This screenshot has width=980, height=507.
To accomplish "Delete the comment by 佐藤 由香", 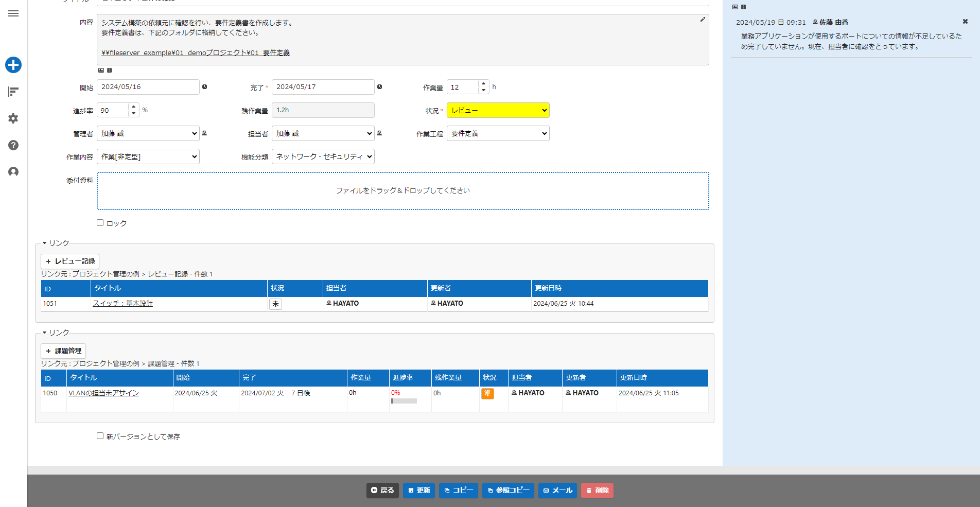I will click(x=965, y=22).
